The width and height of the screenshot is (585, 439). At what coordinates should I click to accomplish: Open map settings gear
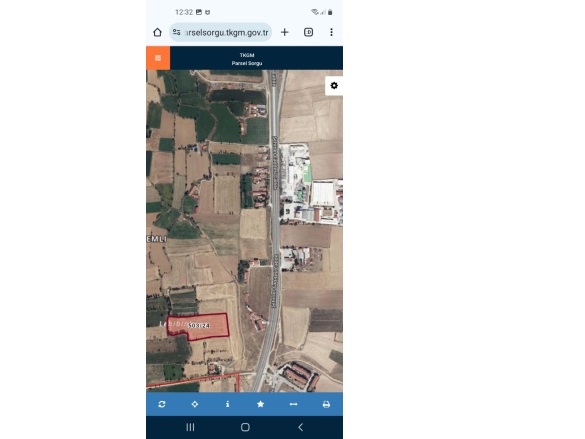click(x=334, y=86)
